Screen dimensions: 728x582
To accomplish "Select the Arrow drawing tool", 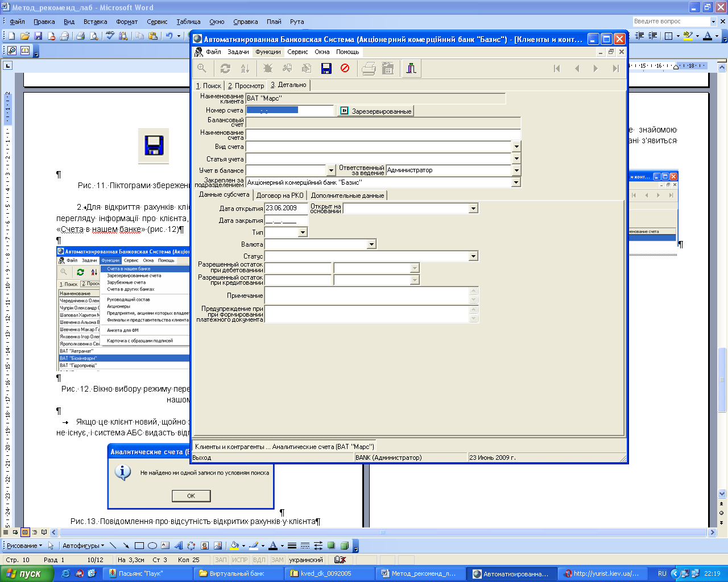I will click(126, 546).
